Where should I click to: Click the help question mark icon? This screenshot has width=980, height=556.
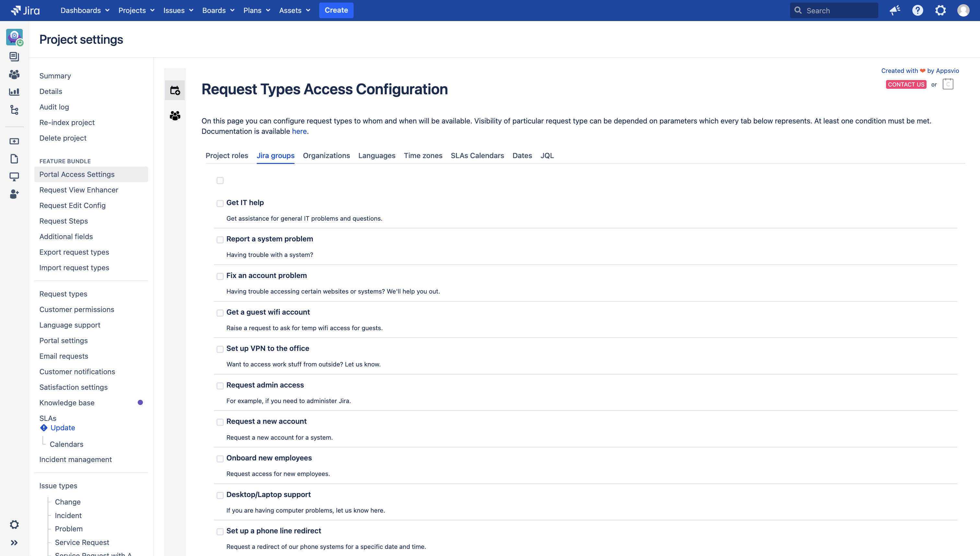click(x=917, y=10)
